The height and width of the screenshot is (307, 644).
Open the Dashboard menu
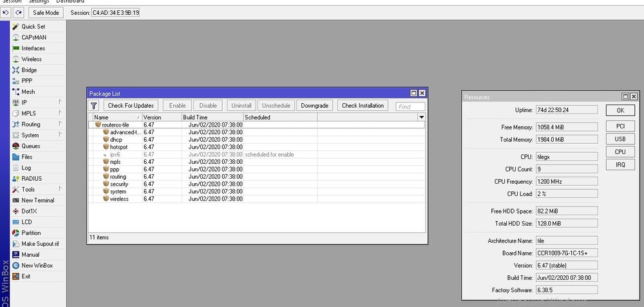point(70,2)
